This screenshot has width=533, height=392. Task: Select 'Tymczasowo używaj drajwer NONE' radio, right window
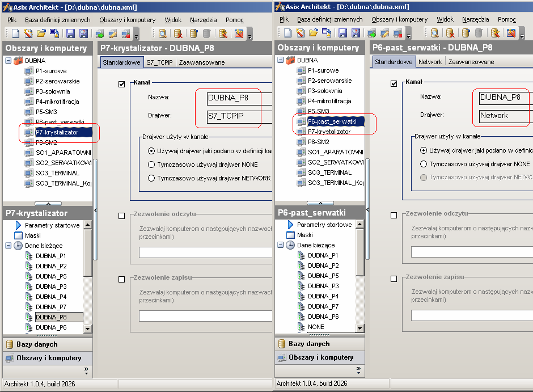(424, 164)
